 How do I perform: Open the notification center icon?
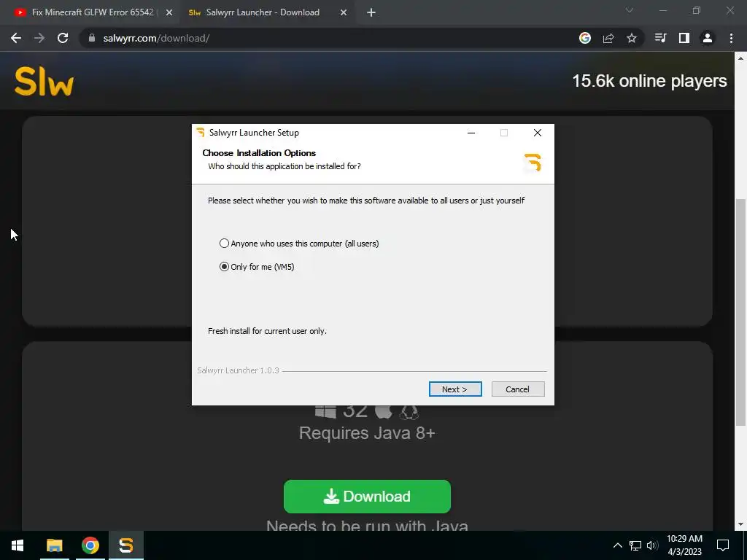point(723,545)
